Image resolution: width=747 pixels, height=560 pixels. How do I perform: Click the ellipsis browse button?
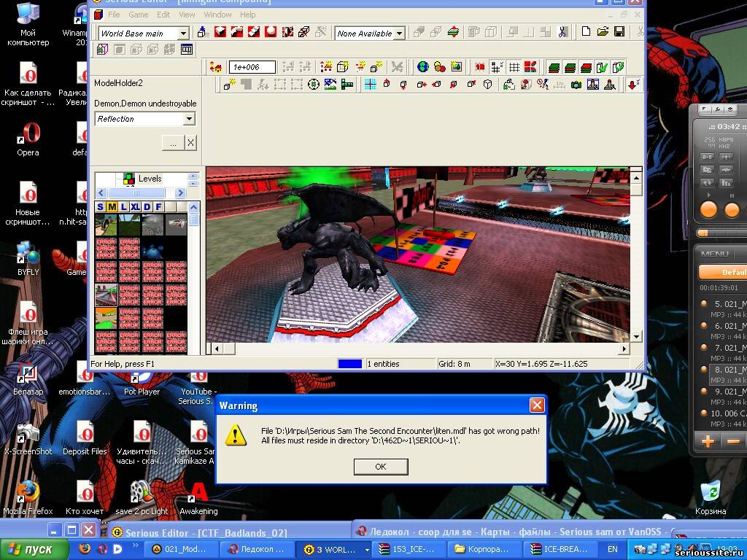pos(174,142)
